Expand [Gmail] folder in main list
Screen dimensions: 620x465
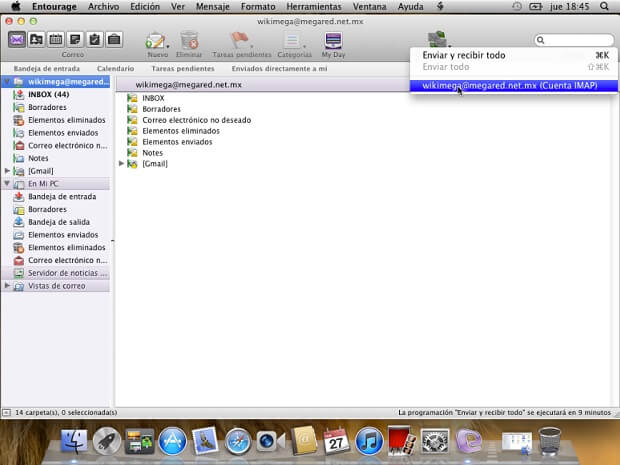coord(121,163)
